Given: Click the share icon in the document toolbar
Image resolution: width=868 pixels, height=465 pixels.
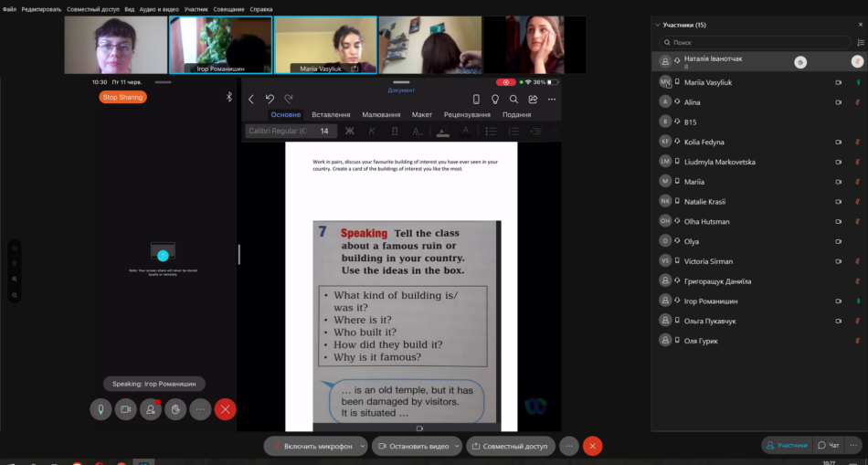Looking at the screenshot, I should click(x=533, y=100).
